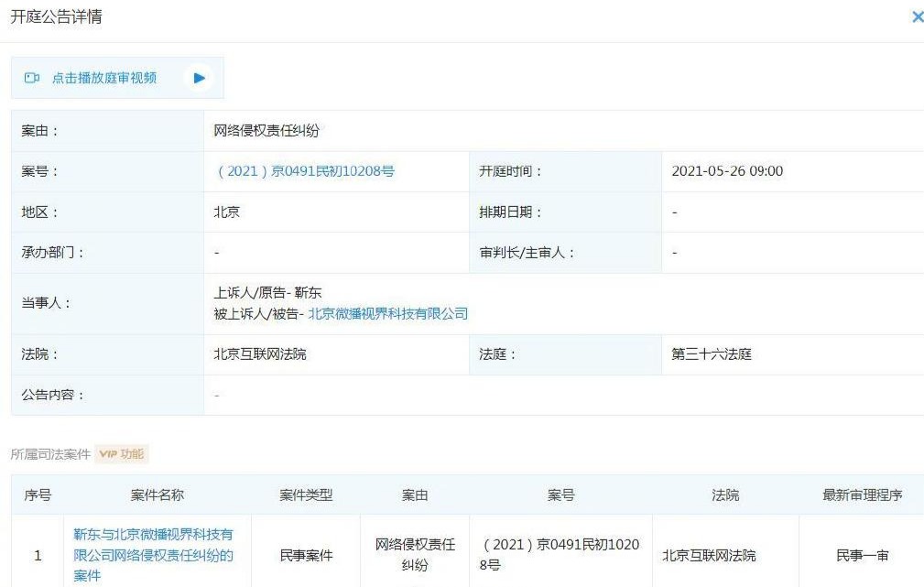Open 北京微播视界科技有限公司 company link
This screenshot has height=587, width=924.
[387, 313]
